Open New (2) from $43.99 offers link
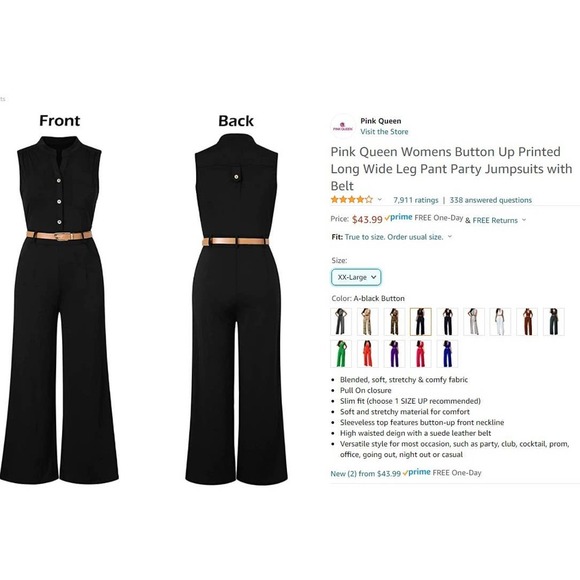Image resolution: width=580 pixels, height=580 pixels. pos(365,473)
